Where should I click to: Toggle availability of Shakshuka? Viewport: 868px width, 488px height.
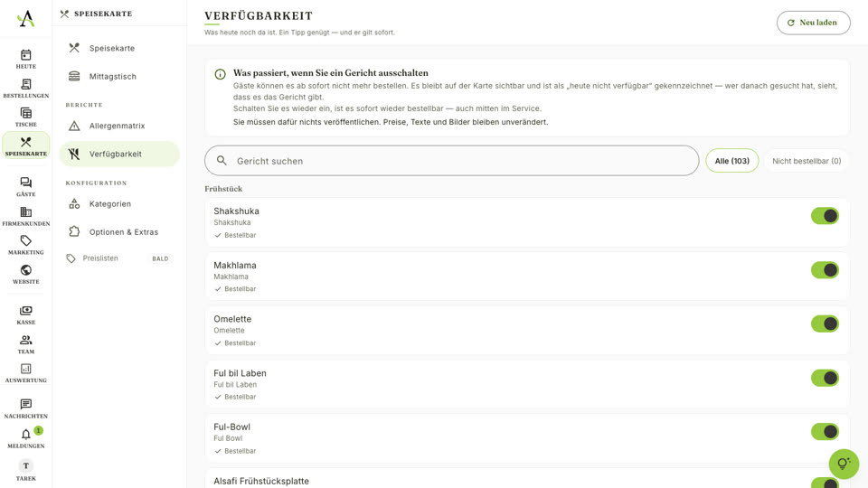[x=825, y=216]
